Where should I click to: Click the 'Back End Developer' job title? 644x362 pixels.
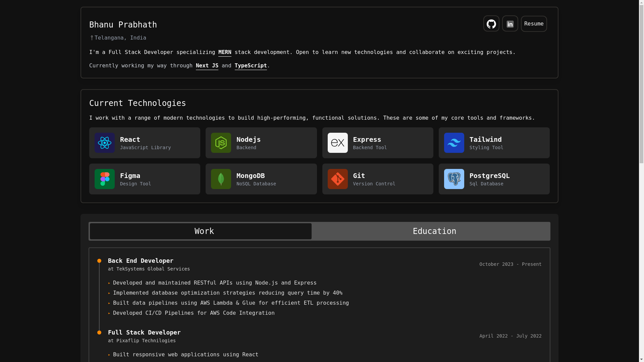[141, 261]
